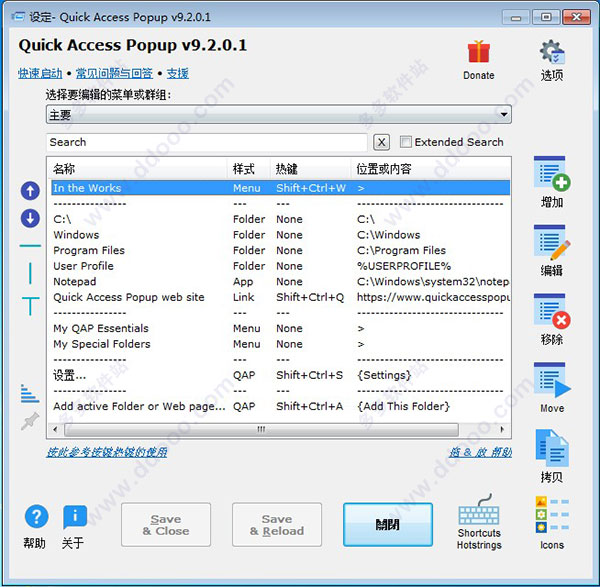
Task: Expand the 主要 menu dropdown
Action: click(279, 114)
